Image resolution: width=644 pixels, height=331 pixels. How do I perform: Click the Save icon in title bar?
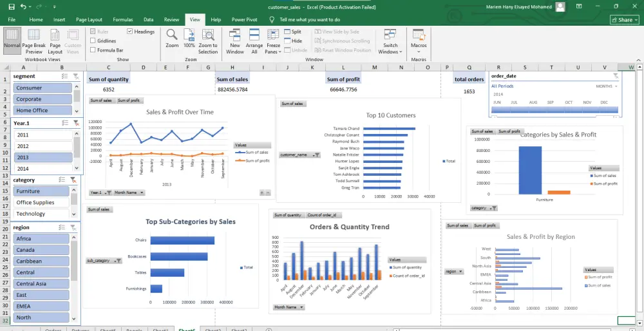[x=11, y=6]
